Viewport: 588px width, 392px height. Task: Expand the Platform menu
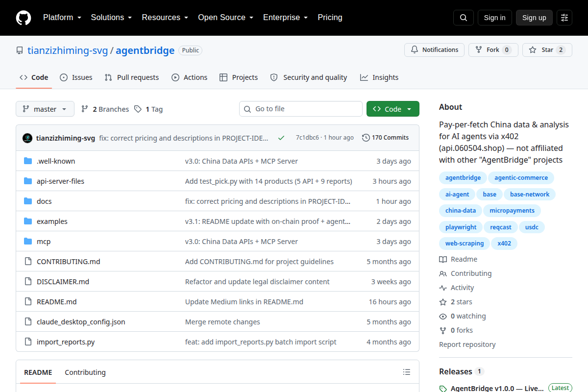click(x=62, y=18)
